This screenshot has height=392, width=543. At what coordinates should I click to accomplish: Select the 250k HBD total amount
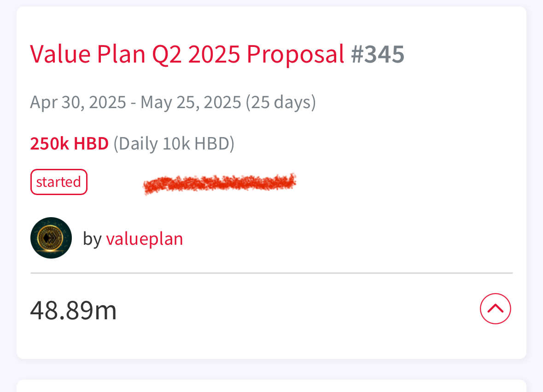[x=69, y=143]
